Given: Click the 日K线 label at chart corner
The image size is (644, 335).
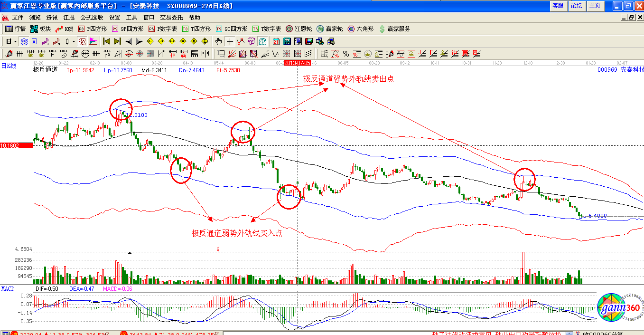Looking at the screenshot, I should pyautogui.click(x=9, y=66).
